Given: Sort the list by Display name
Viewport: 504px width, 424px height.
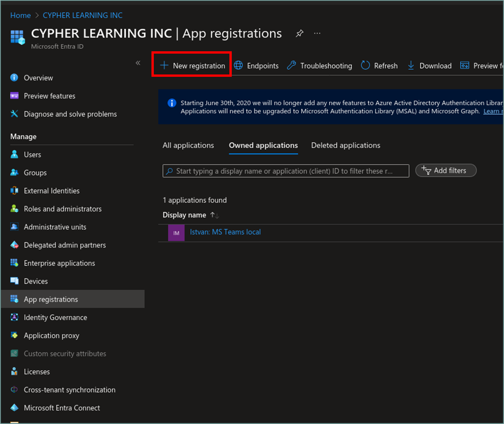Looking at the screenshot, I should [214, 215].
